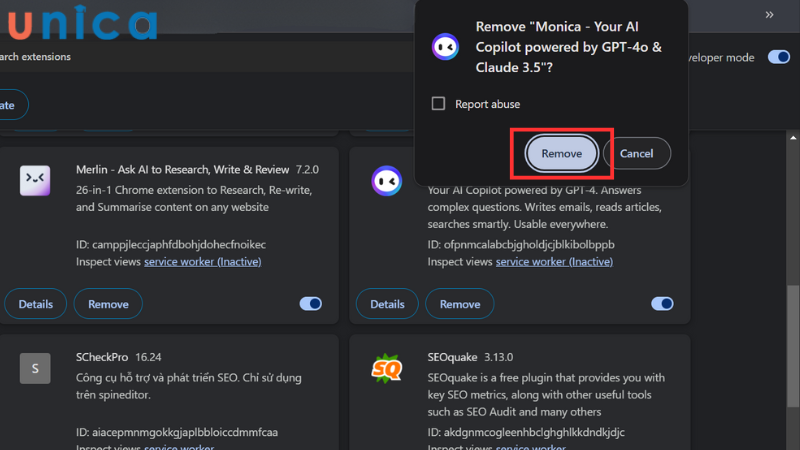Click the Monica icon in the extension card
The width and height of the screenshot is (800, 450).
tap(387, 181)
